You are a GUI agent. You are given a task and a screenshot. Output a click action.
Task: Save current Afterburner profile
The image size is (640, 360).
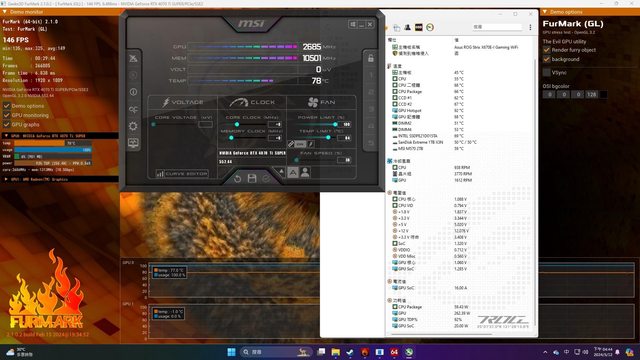(x=252, y=178)
